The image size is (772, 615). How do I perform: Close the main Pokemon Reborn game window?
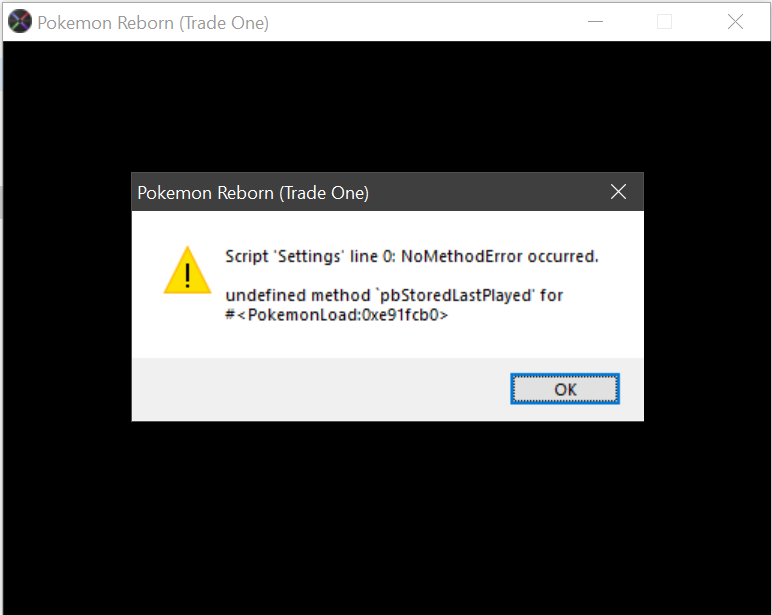tap(735, 22)
